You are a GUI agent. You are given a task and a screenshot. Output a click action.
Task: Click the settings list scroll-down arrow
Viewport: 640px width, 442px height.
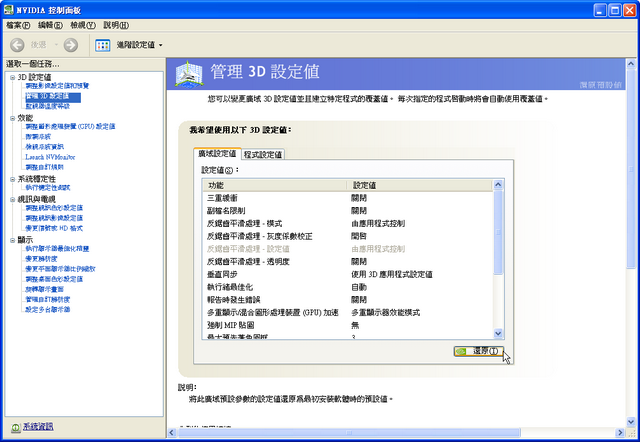[x=498, y=333]
